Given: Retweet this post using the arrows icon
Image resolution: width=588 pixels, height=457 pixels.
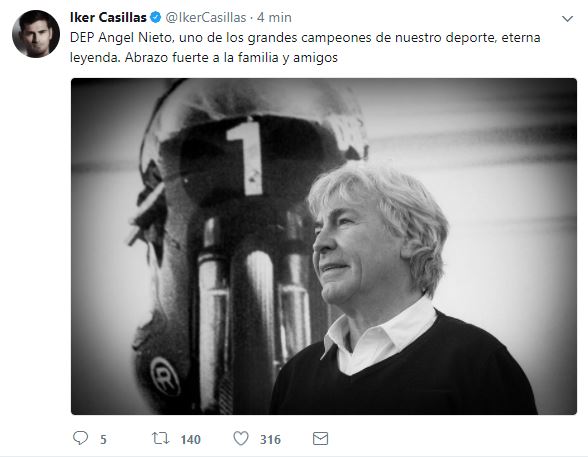Looking at the screenshot, I should tap(160, 438).
